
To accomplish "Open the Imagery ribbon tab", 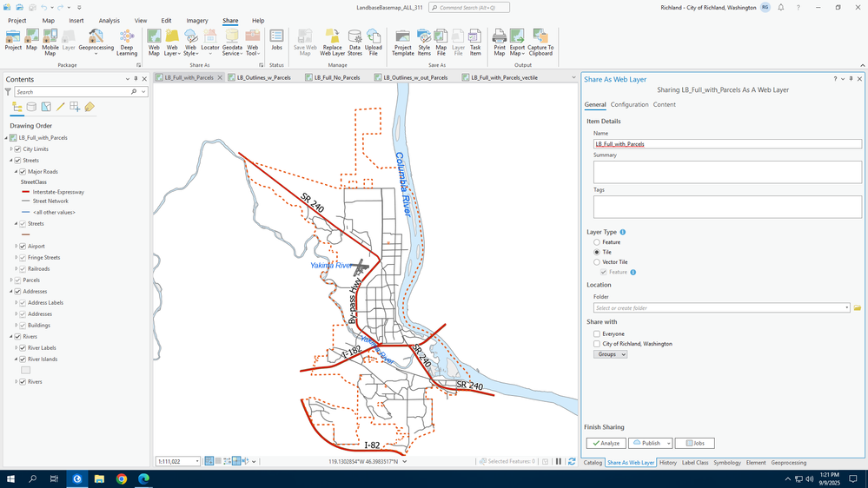I will pos(197,20).
